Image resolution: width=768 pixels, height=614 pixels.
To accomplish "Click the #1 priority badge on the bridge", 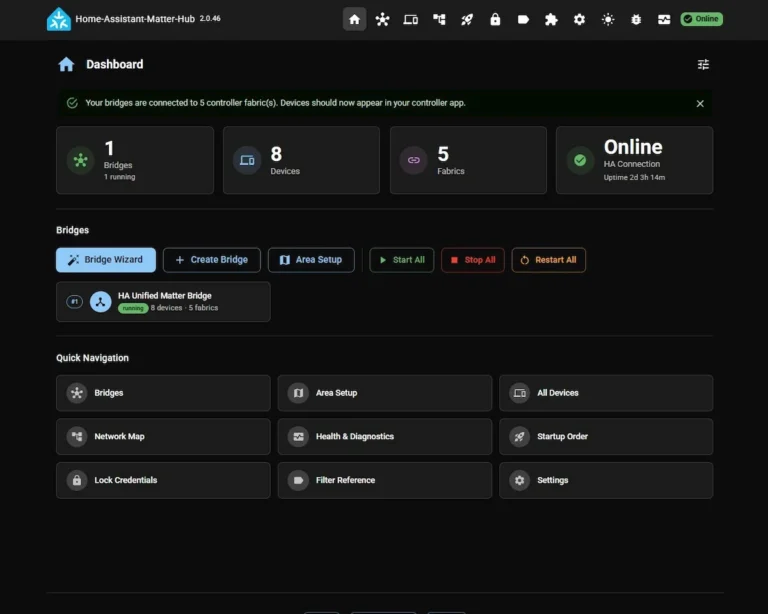I will coord(74,302).
